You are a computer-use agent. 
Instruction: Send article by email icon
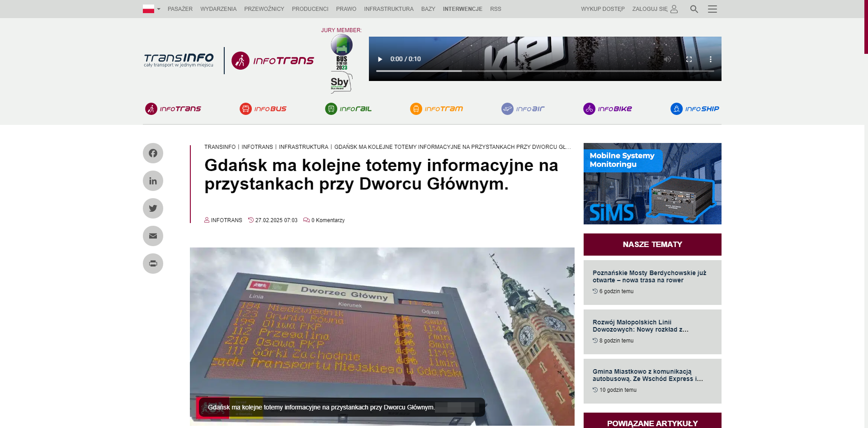(x=153, y=236)
